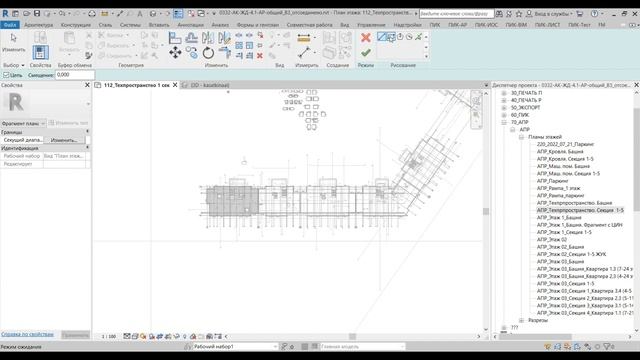Open the Properties palette icon in ribbon
Image resolution: width=640 pixels, height=360 pixels.
pos(40,52)
